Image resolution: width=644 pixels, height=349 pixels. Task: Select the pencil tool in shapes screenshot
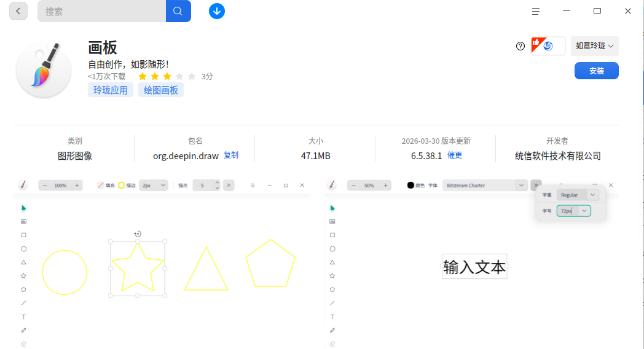[23, 330]
